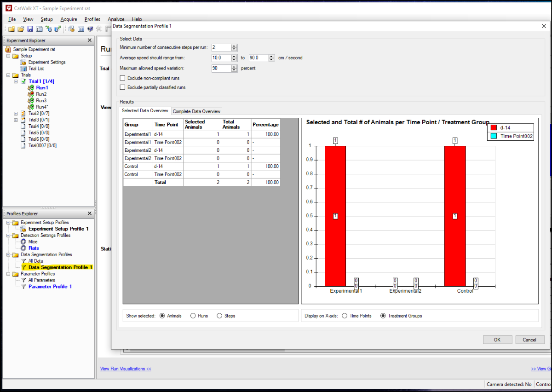Click the OK button

coord(497,340)
